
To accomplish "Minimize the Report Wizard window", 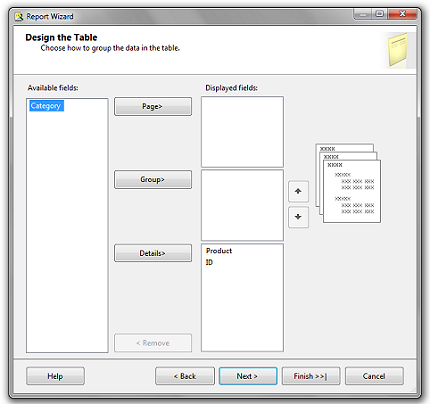I will (x=363, y=14).
